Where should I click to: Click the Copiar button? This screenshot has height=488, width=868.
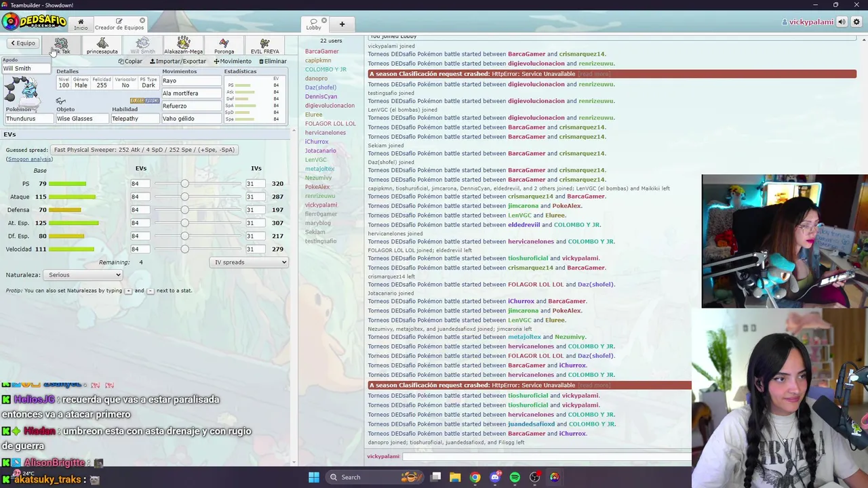click(x=130, y=61)
